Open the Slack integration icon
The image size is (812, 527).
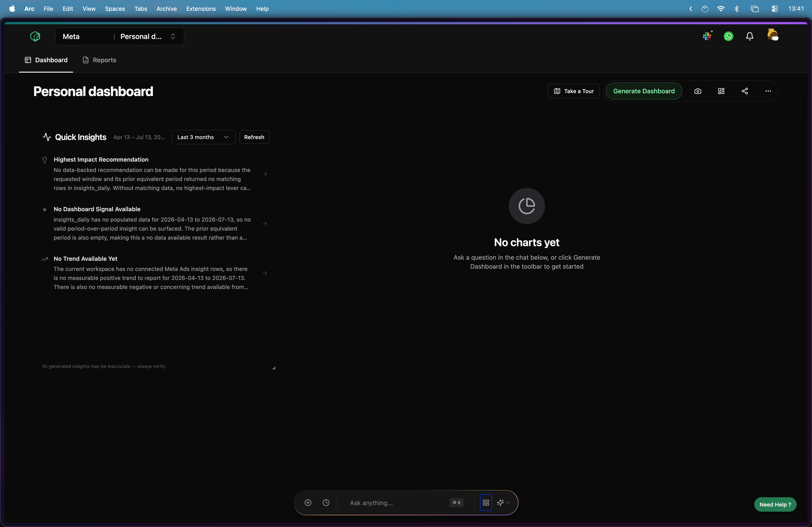[707, 36]
